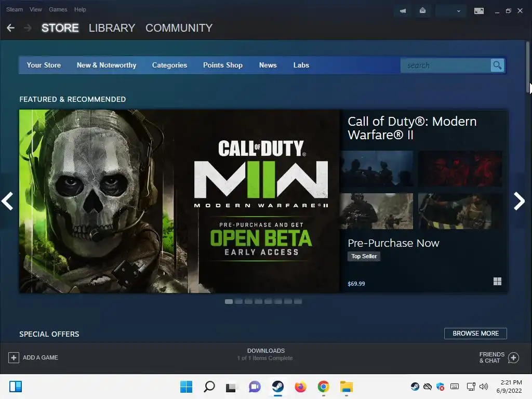Click the Top Seller tag
Image resolution: width=532 pixels, height=399 pixels.
[364, 256]
